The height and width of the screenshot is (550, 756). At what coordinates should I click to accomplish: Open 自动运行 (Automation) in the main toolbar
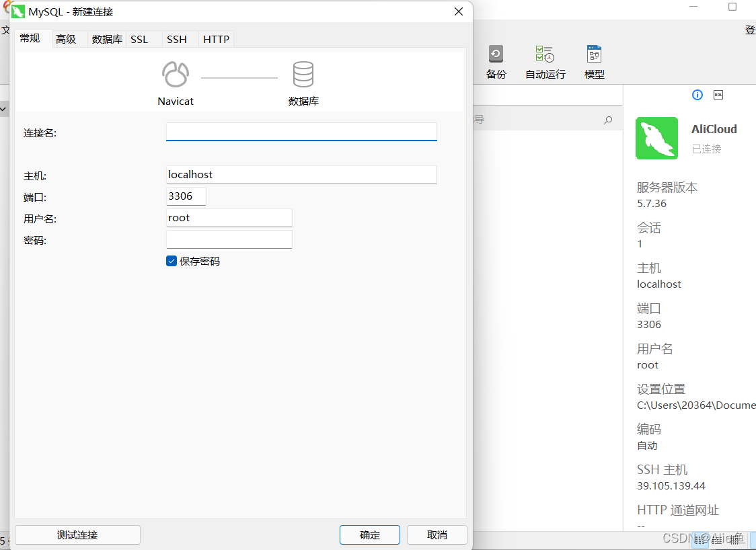tap(545, 62)
